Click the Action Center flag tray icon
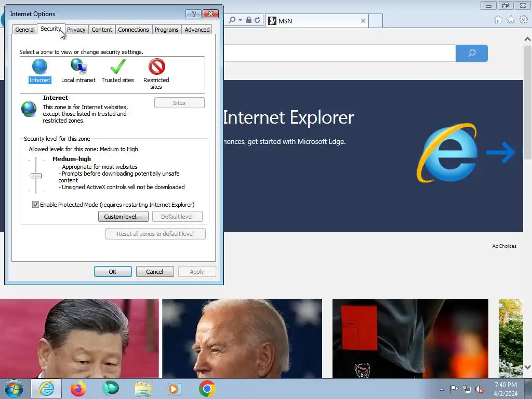 pos(454,389)
